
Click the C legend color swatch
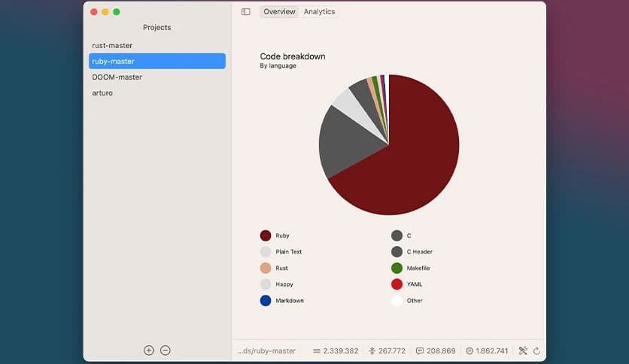pos(397,235)
